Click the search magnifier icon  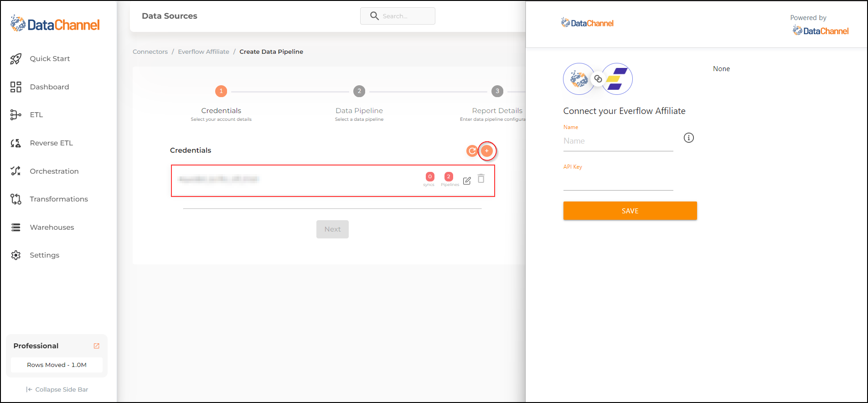click(374, 16)
